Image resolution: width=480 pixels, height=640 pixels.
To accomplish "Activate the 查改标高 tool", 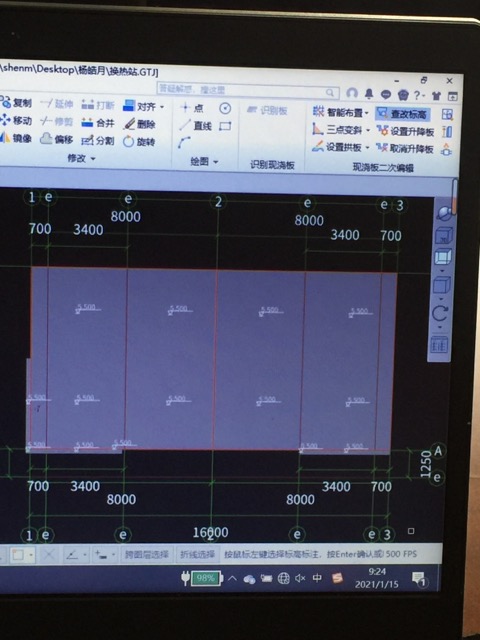I will pyautogui.click(x=402, y=114).
